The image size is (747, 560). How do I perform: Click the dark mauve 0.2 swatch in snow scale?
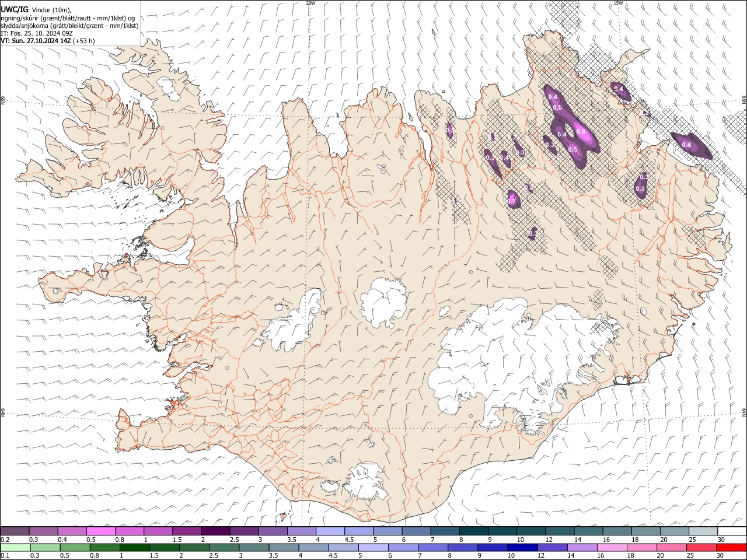coord(15,531)
